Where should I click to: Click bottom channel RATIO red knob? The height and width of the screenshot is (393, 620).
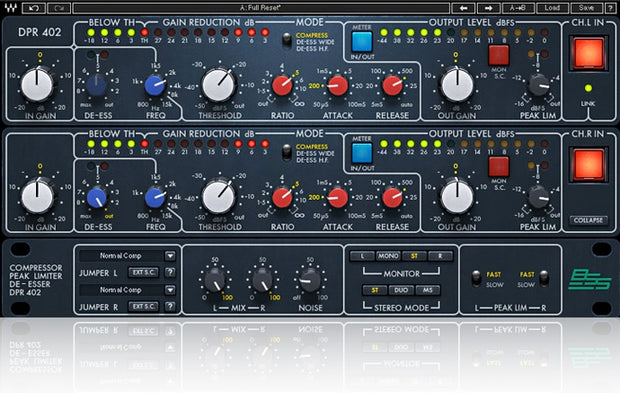point(282,197)
